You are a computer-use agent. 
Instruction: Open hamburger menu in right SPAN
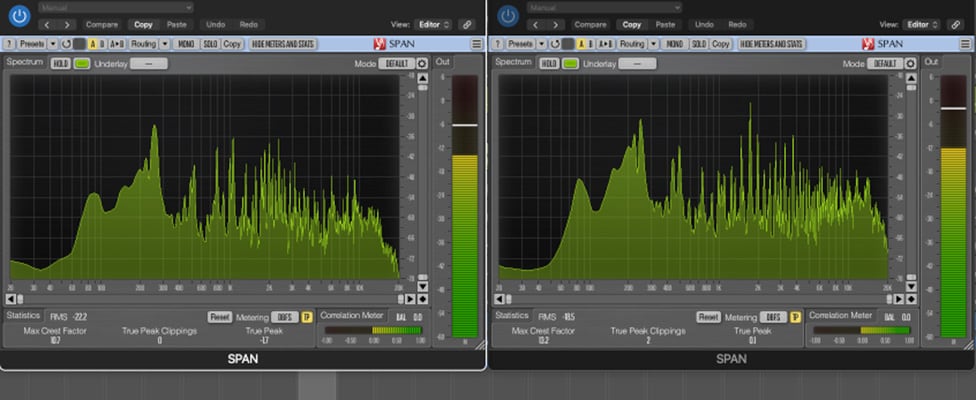[965, 44]
